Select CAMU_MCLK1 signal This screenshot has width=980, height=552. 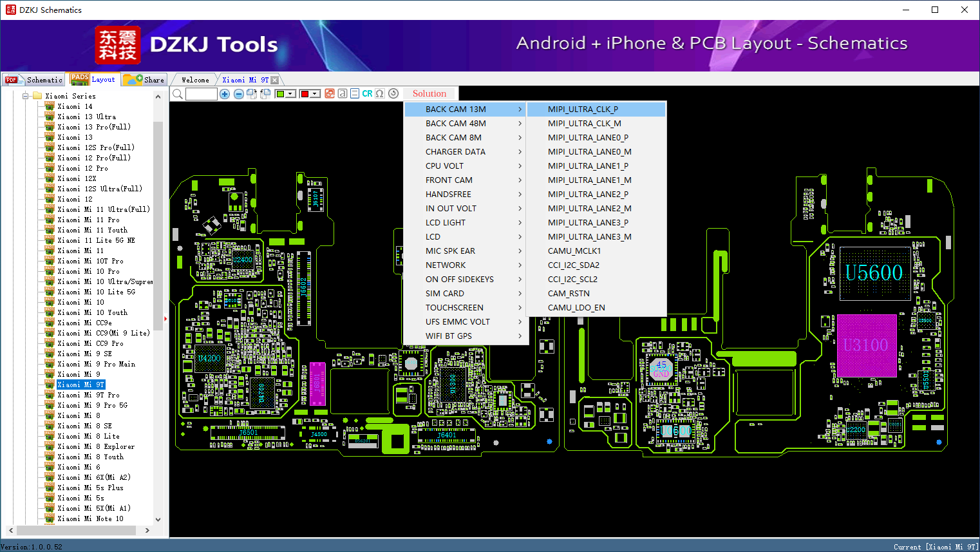click(596, 251)
